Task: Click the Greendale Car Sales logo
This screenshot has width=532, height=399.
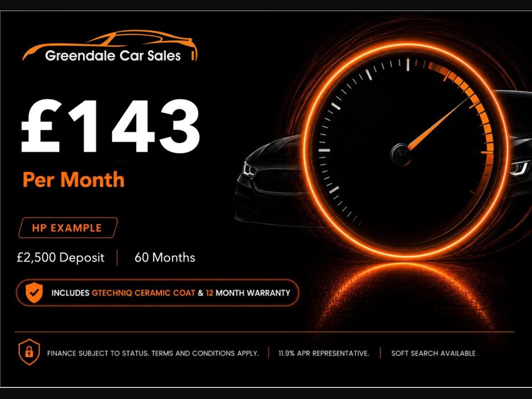Action: pyautogui.click(x=109, y=47)
